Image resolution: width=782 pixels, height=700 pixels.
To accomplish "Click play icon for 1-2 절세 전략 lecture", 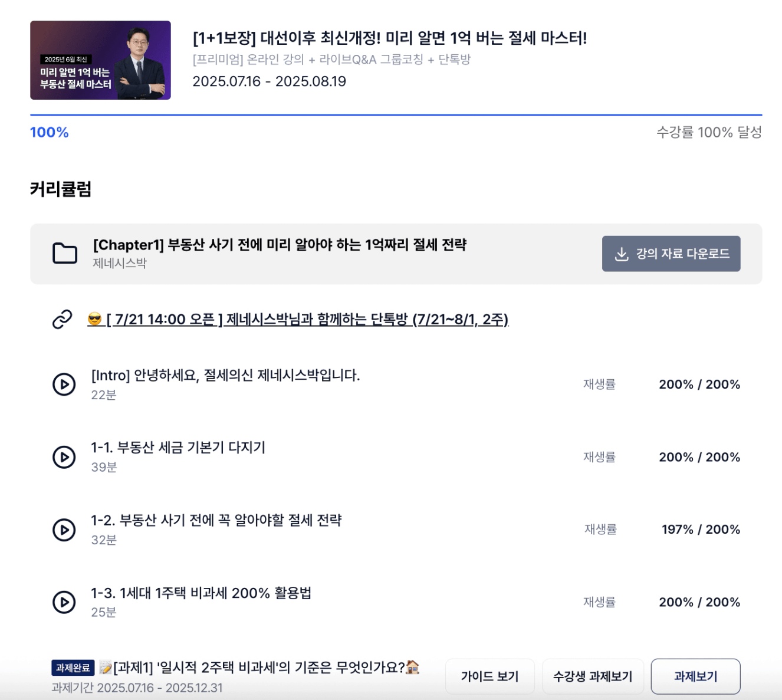I will pyautogui.click(x=64, y=530).
